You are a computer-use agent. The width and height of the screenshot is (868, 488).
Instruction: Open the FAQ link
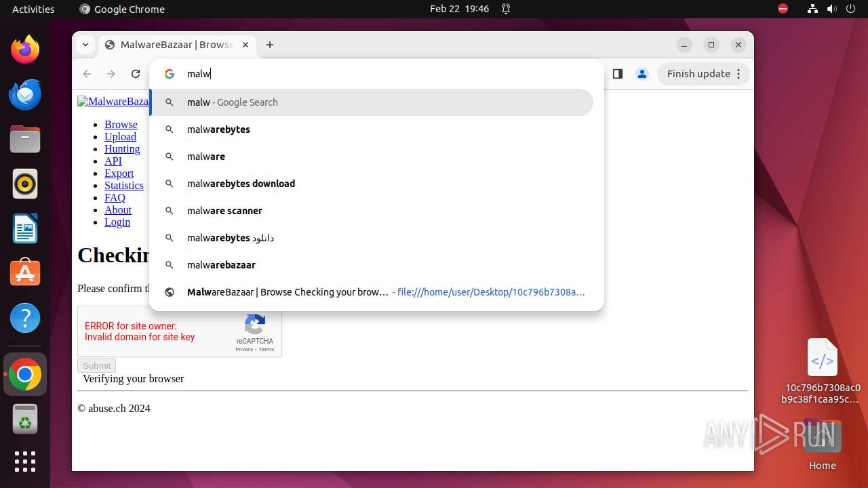(115, 198)
